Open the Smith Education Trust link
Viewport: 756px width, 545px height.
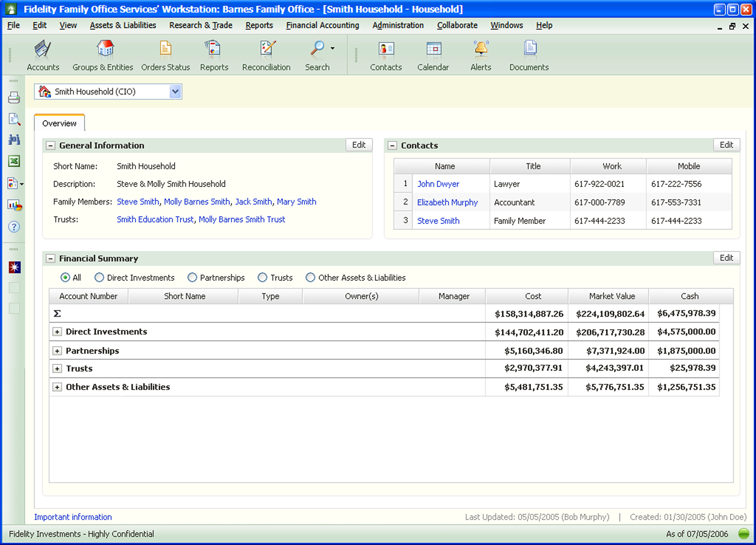point(155,220)
